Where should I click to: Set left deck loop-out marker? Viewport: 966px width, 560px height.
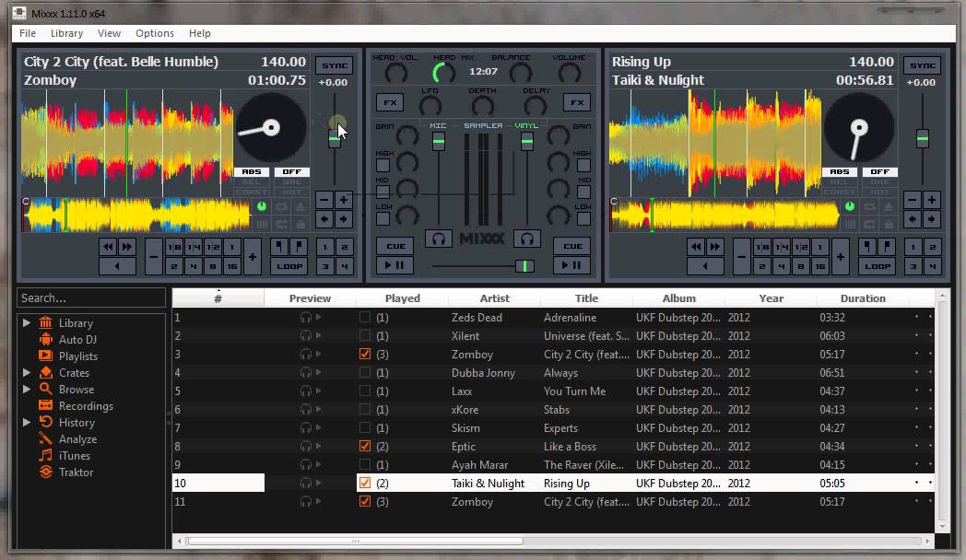(x=299, y=247)
